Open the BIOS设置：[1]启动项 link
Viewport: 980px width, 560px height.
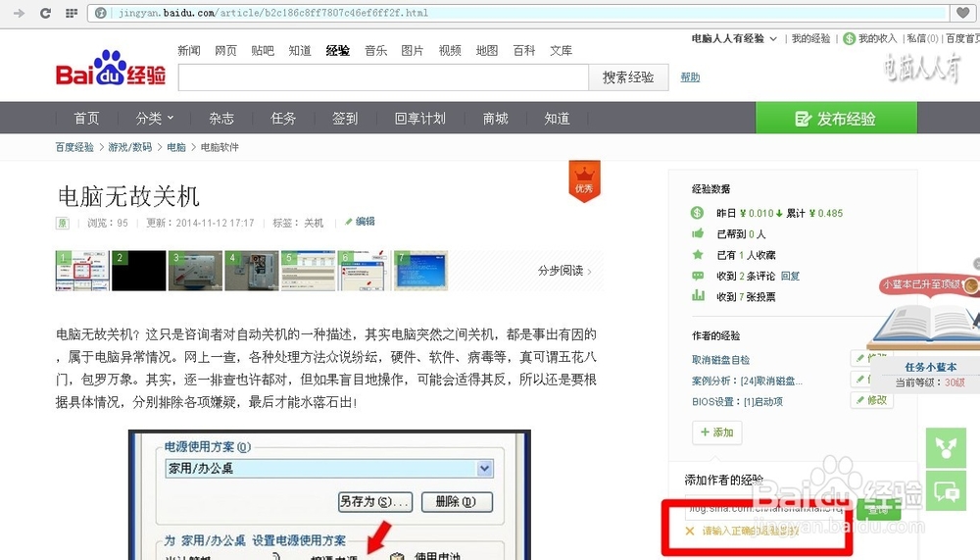click(737, 402)
